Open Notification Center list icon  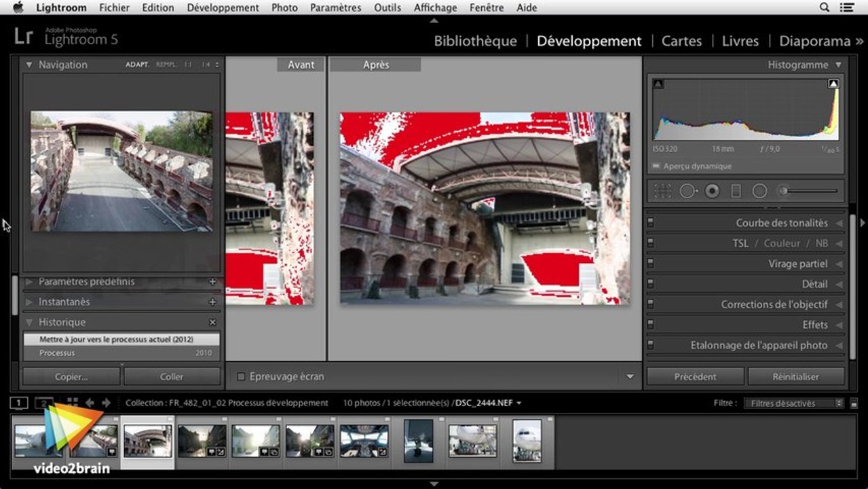(847, 7)
